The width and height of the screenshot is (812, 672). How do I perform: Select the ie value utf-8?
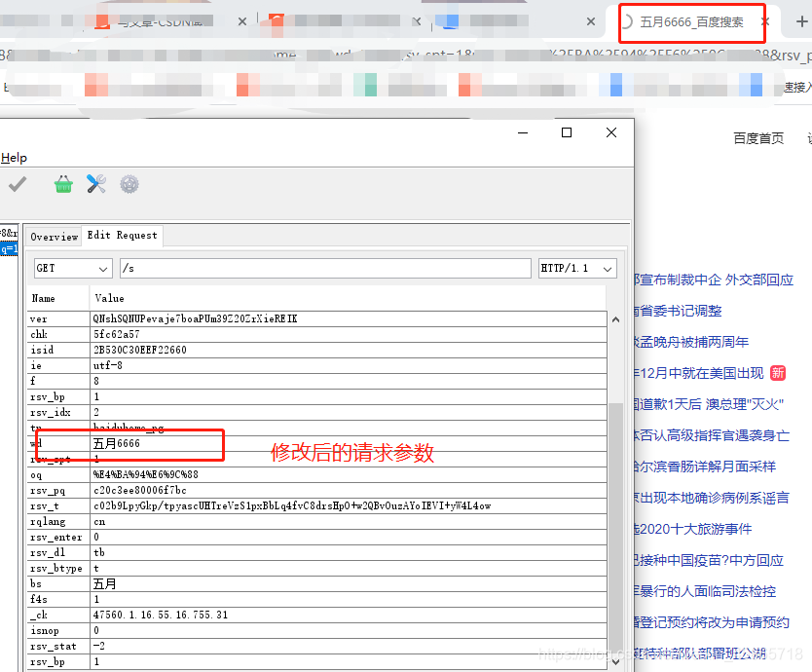click(x=349, y=365)
